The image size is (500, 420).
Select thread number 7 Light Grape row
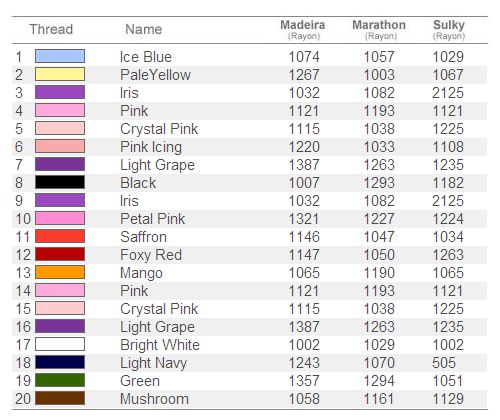click(x=249, y=165)
